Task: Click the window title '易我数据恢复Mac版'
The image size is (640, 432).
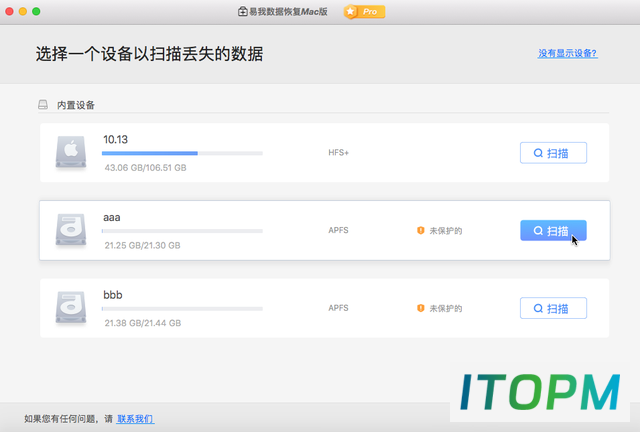Action: (x=288, y=11)
